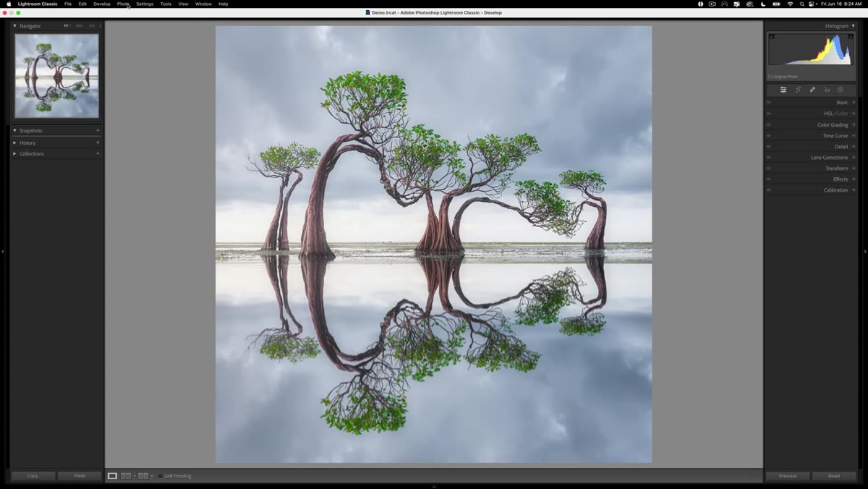This screenshot has width=868, height=489.
Task: Open the Develop menu
Action: (x=102, y=4)
